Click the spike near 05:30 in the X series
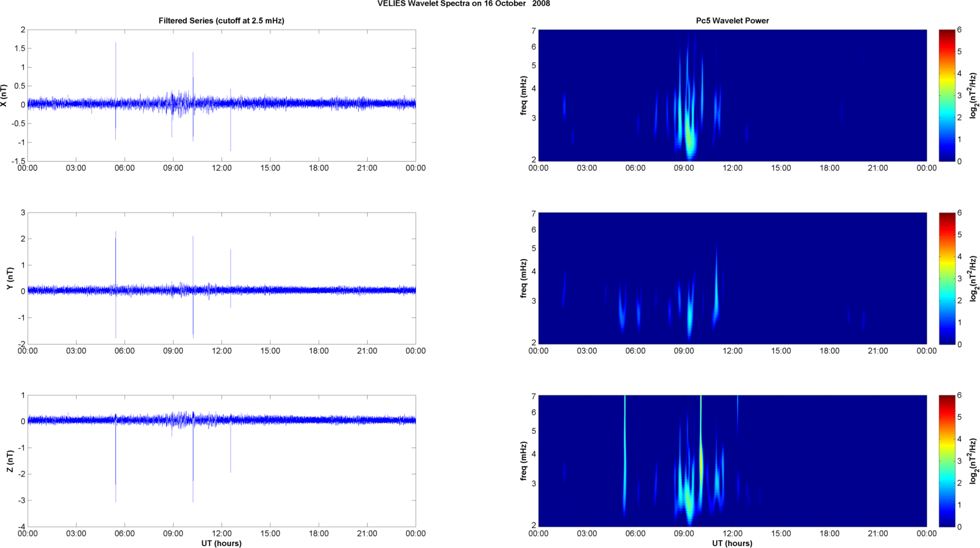The width and height of the screenshot is (980, 548). pos(116,90)
